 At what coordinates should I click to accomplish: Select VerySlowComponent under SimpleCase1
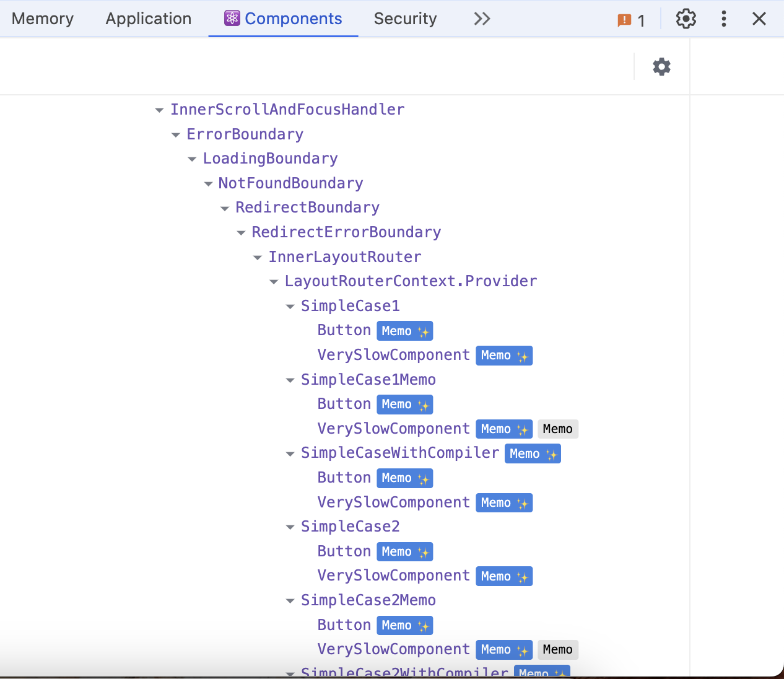tap(393, 354)
